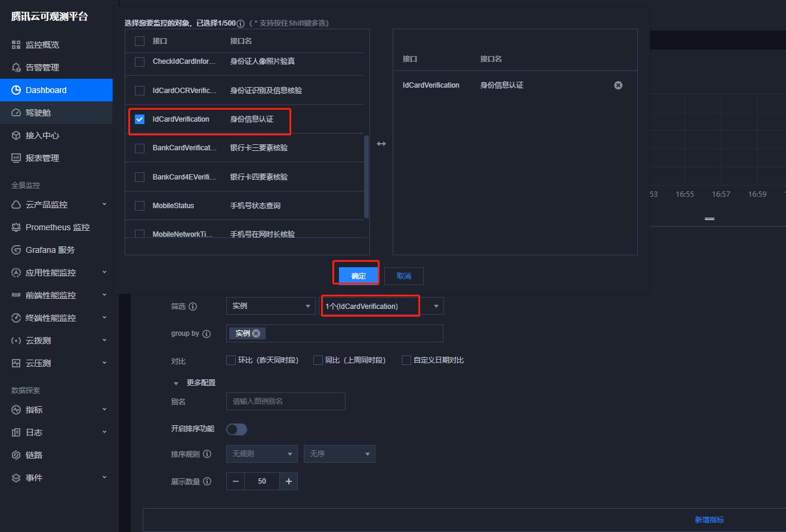Viewport: 786px width, 532px height.
Task: Click the 云压测 icon
Action: click(16, 363)
